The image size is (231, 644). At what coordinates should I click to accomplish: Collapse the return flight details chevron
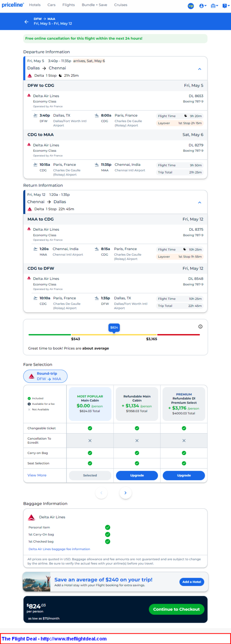(200, 203)
